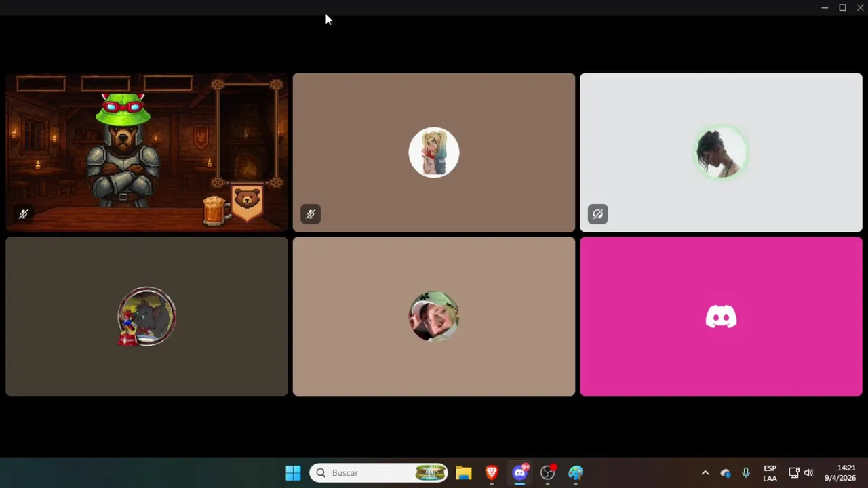The width and height of the screenshot is (868, 488).
Task: Select the green-cap person avatar tile
Action: [434, 317]
